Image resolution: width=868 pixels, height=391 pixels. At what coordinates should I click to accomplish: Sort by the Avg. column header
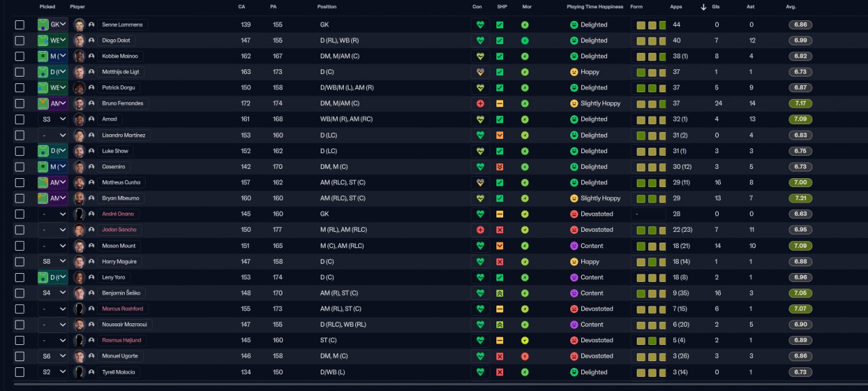coord(791,7)
